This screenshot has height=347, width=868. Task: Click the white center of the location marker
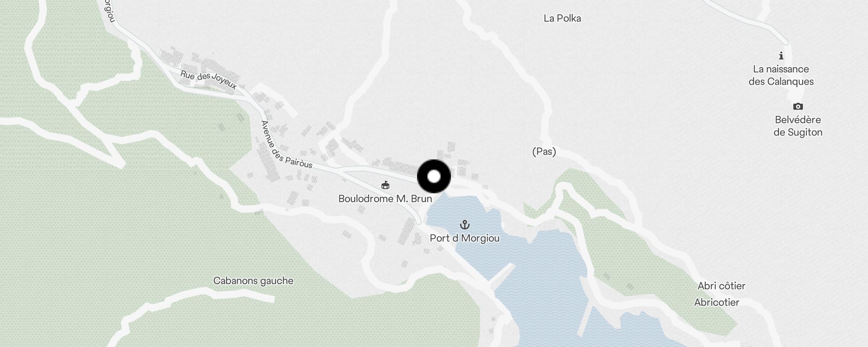[x=434, y=177]
